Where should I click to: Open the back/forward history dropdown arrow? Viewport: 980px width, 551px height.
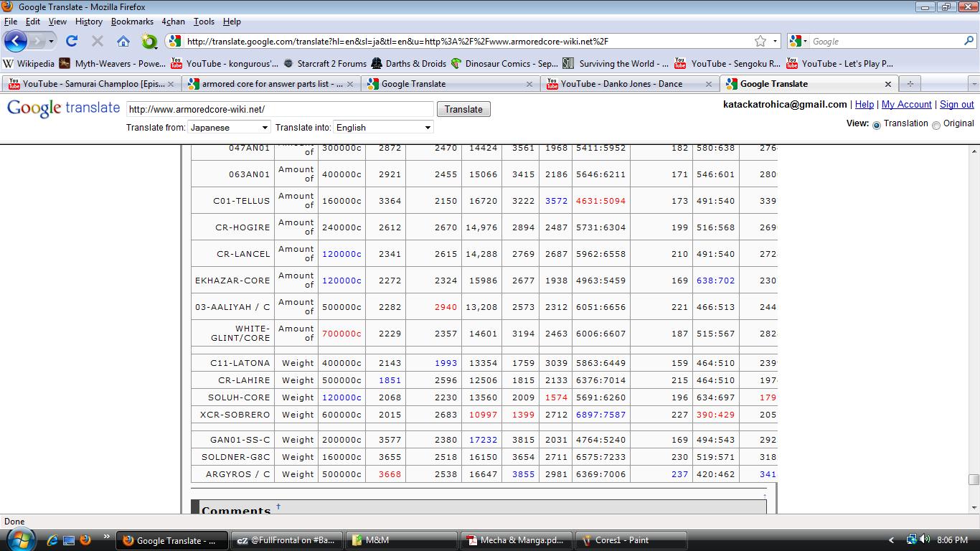[x=51, y=42]
